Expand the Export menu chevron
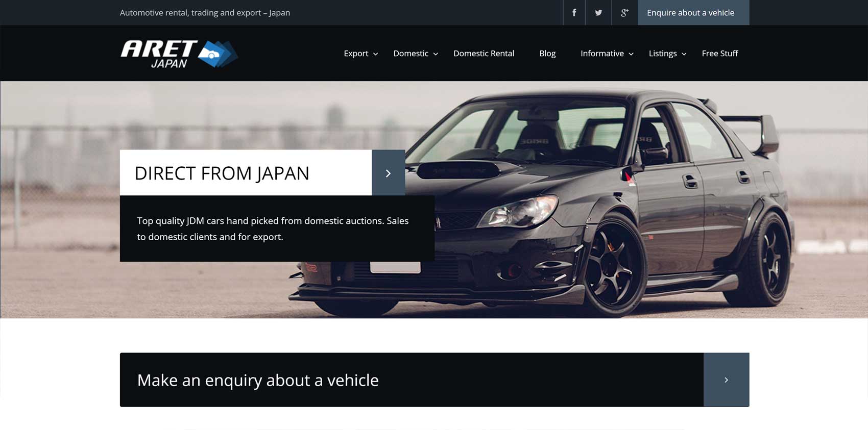Screen dimensions: 868x430 376,54
